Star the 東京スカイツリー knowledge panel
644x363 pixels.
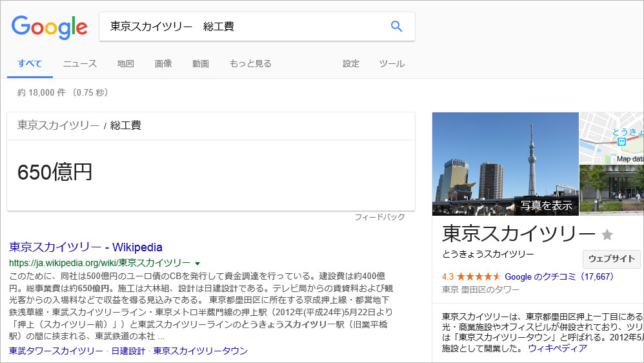click(607, 234)
